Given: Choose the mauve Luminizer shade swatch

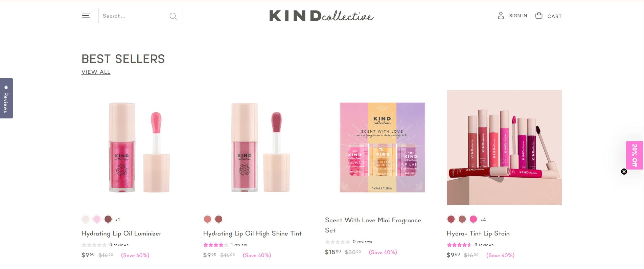Looking at the screenshot, I should click(x=108, y=219).
